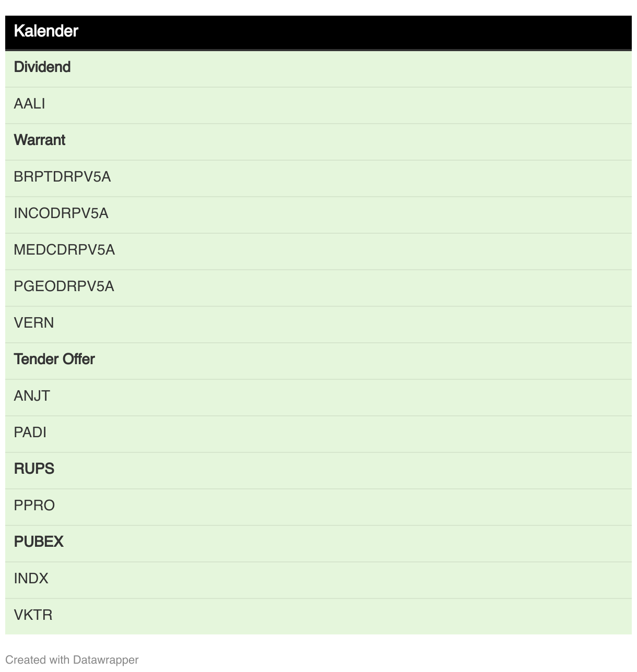This screenshot has width=637, height=672.
Task: Select the PADI ticker row
Action: click(30, 433)
